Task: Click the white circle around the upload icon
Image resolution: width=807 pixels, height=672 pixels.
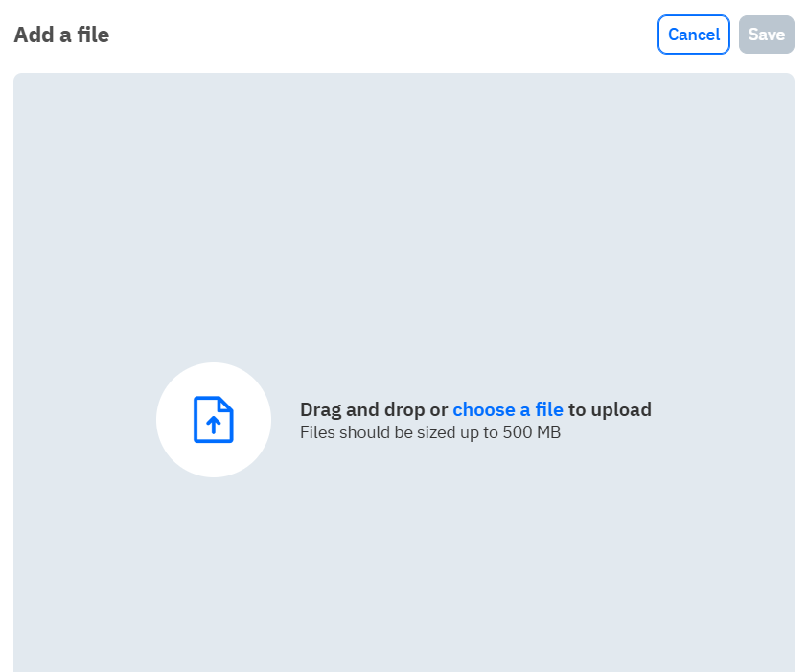Action: [x=214, y=420]
